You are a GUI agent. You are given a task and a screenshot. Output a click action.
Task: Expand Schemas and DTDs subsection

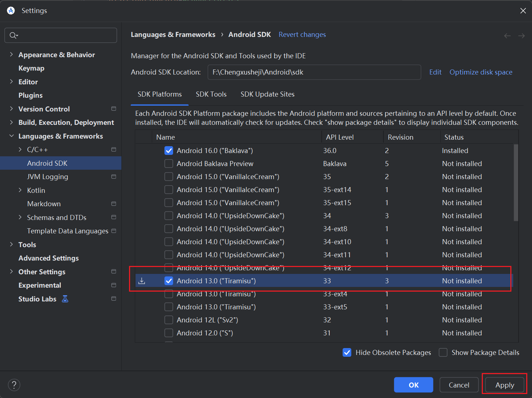20,217
